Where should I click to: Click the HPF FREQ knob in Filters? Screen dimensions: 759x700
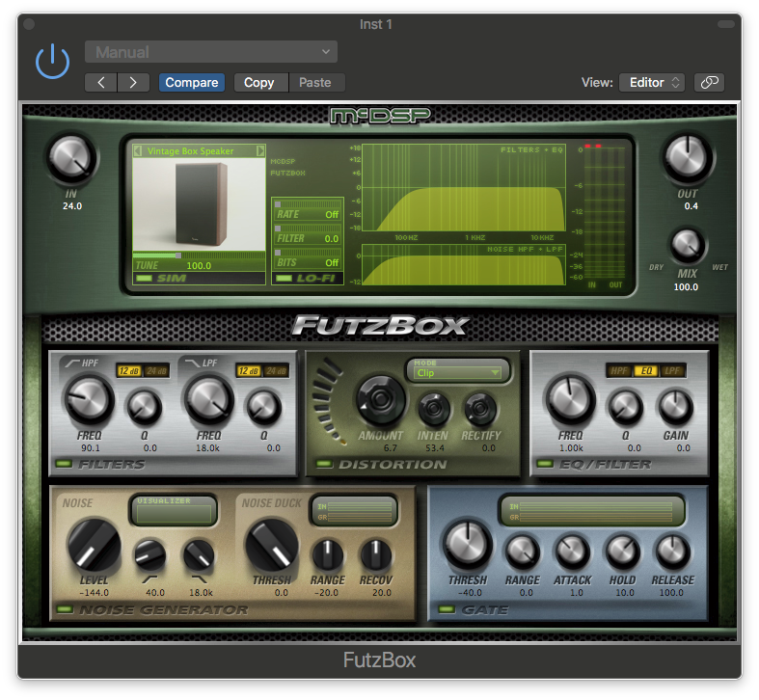(89, 400)
